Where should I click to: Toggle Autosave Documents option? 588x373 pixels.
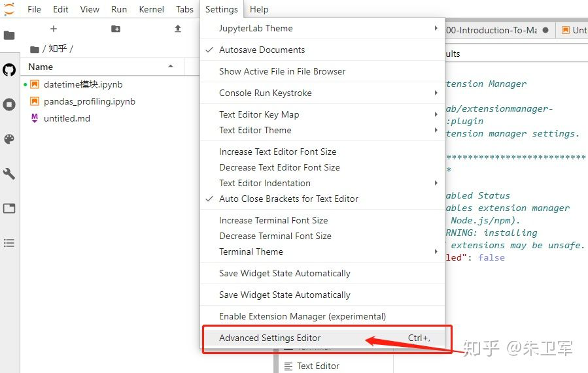tap(262, 50)
